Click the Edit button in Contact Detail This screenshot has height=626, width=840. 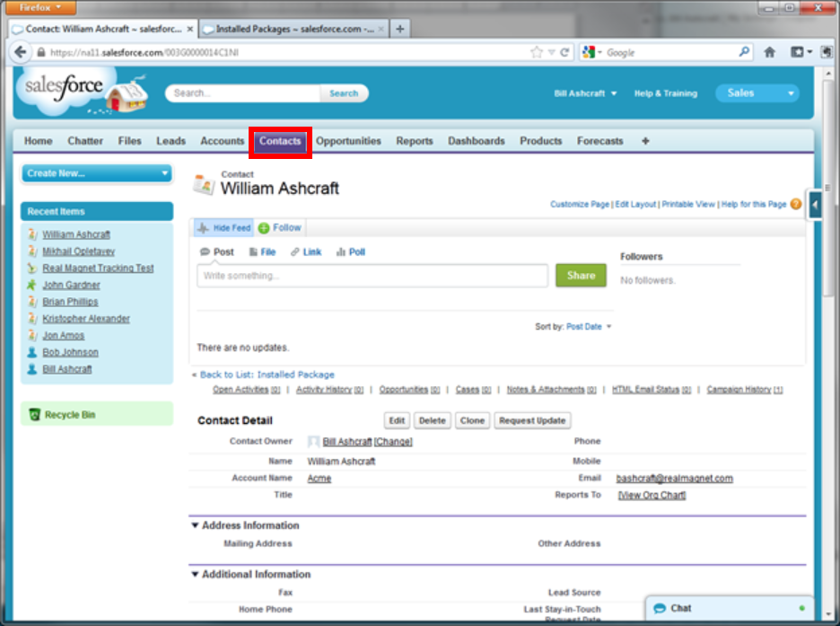(x=397, y=420)
